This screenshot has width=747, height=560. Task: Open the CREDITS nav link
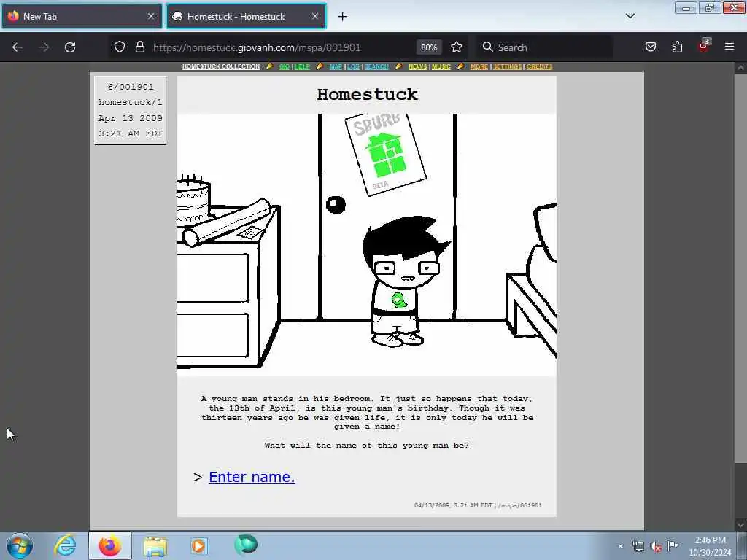(539, 66)
